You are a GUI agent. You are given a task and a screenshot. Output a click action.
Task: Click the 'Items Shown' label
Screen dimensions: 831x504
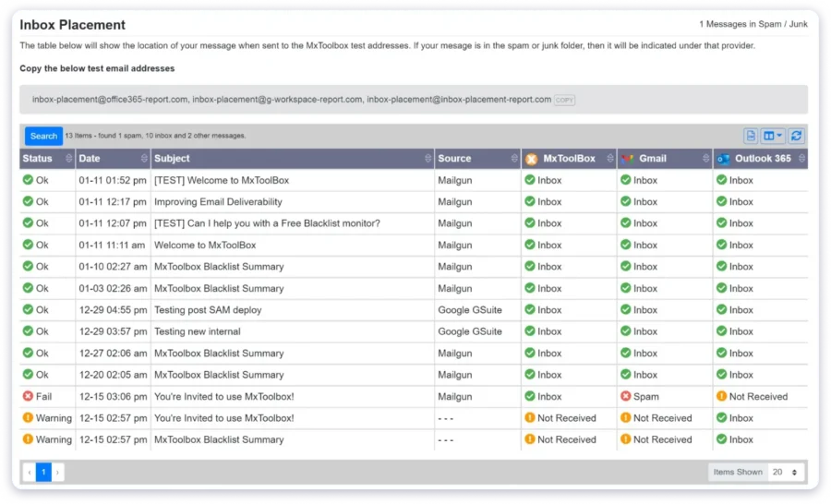point(738,472)
